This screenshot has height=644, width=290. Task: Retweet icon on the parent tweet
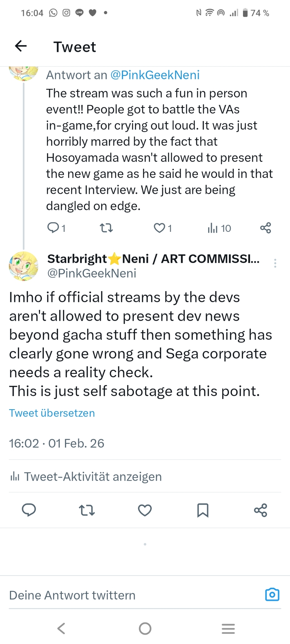click(x=106, y=228)
